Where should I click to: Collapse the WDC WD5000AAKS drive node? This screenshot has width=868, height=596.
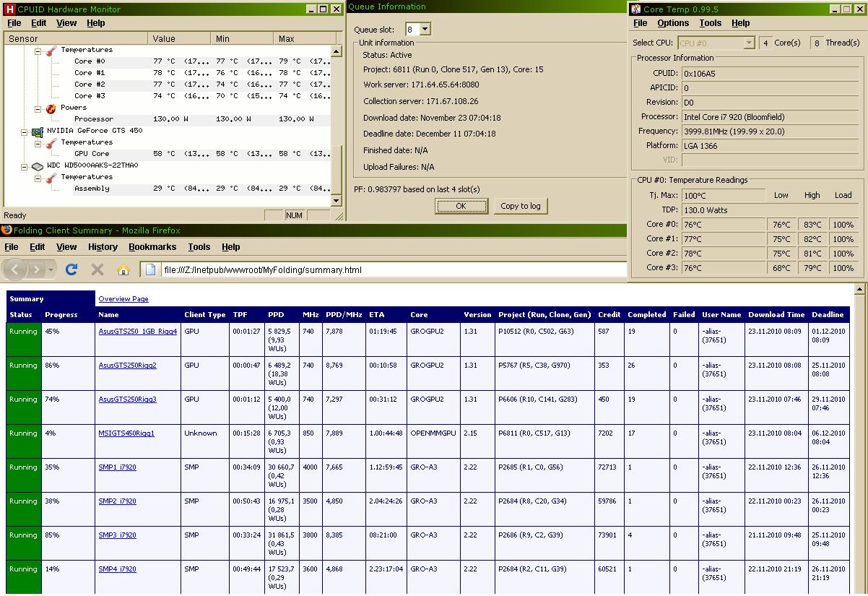pos(26,165)
